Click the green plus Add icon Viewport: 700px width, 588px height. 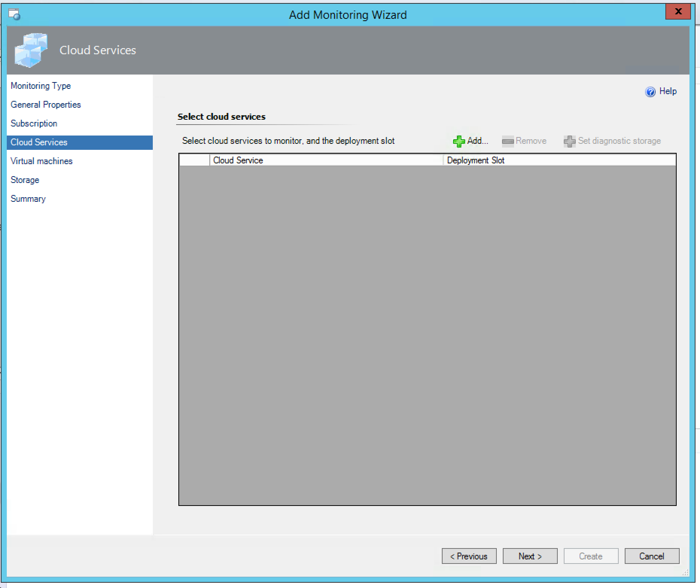458,141
